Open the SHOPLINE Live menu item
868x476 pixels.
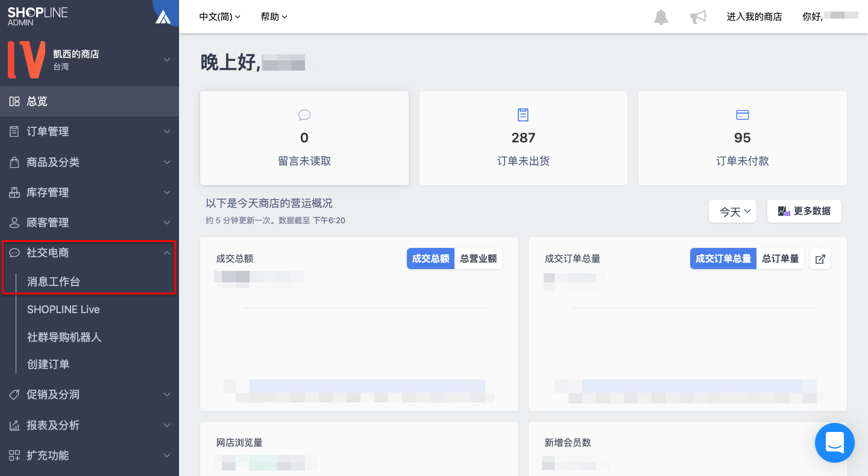point(63,309)
